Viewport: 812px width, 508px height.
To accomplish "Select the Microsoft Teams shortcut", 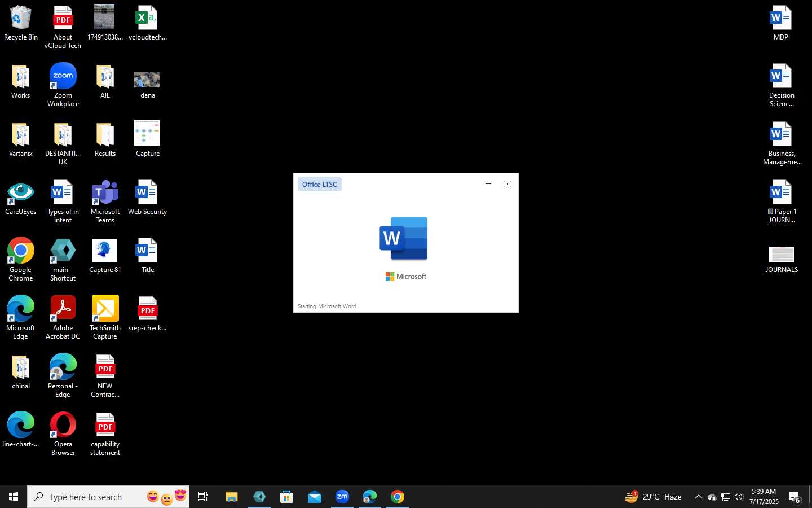I will (x=105, y=202).
